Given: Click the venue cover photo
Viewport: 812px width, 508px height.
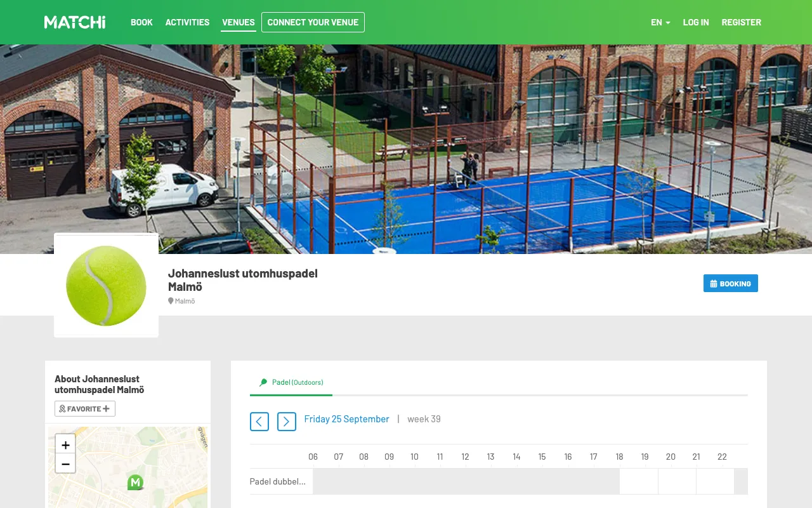Looking at the screenshot, I should (x=406, y=149).
